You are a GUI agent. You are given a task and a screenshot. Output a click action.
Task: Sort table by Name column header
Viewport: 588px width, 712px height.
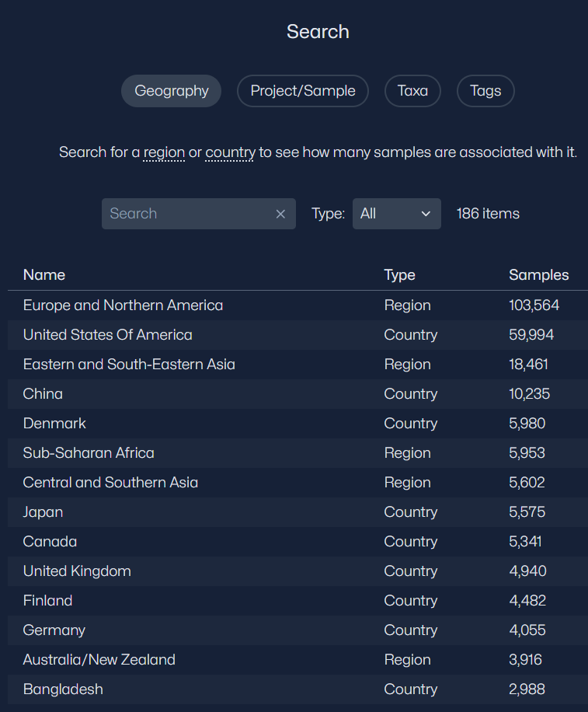[44, 275]
